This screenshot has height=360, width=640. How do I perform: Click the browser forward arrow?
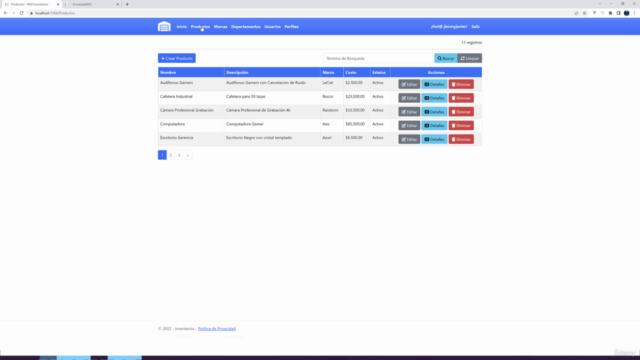pos(13,13)
